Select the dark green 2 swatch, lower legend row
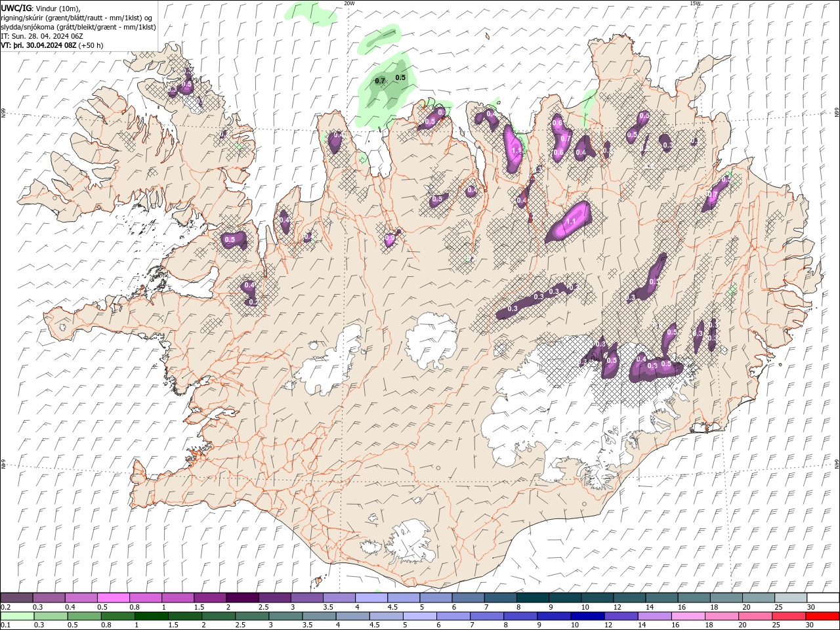840x630 pixels. point(219,616)
